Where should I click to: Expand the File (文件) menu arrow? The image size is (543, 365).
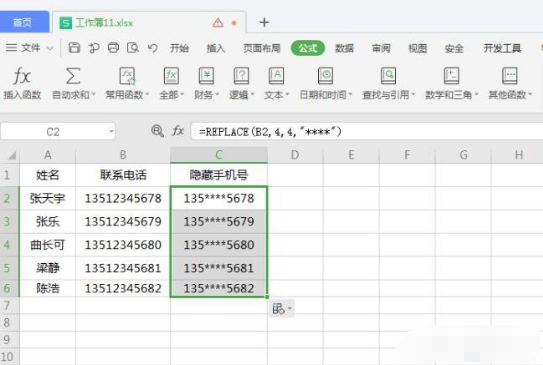pos(50,48)
